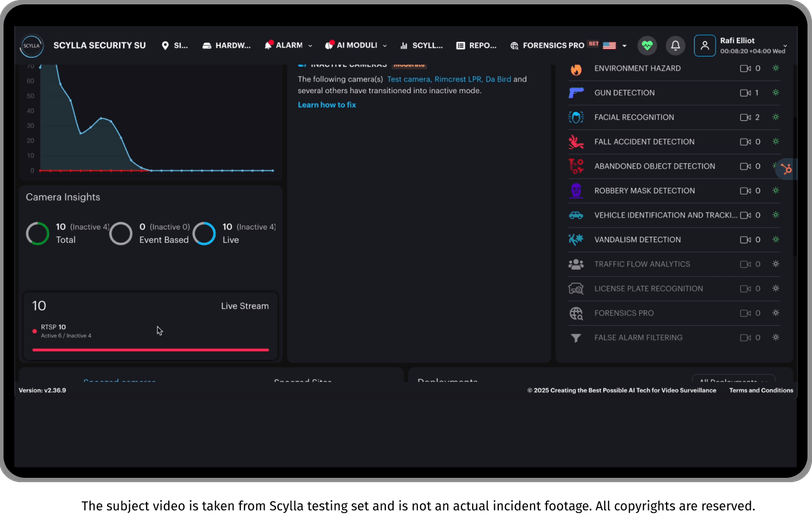This screenshot has width=812, height=519.
Task: Click the user profile avatar icon
Action: [704, 46]
